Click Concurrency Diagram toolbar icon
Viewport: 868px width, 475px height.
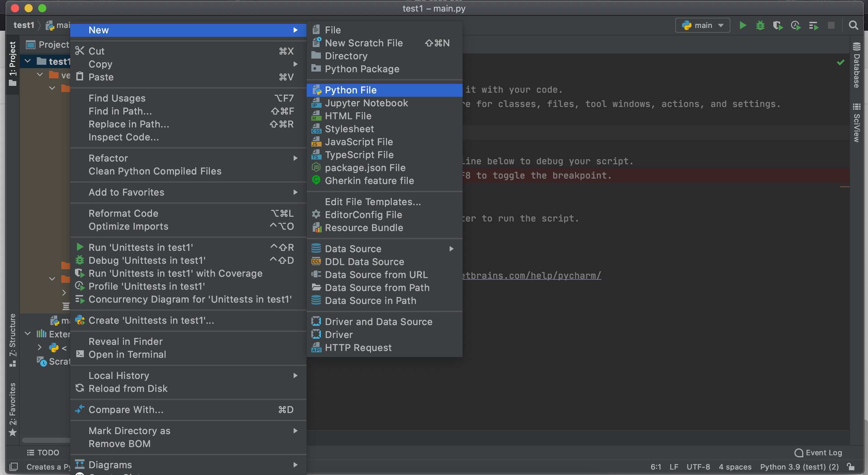tap(814, 26)
